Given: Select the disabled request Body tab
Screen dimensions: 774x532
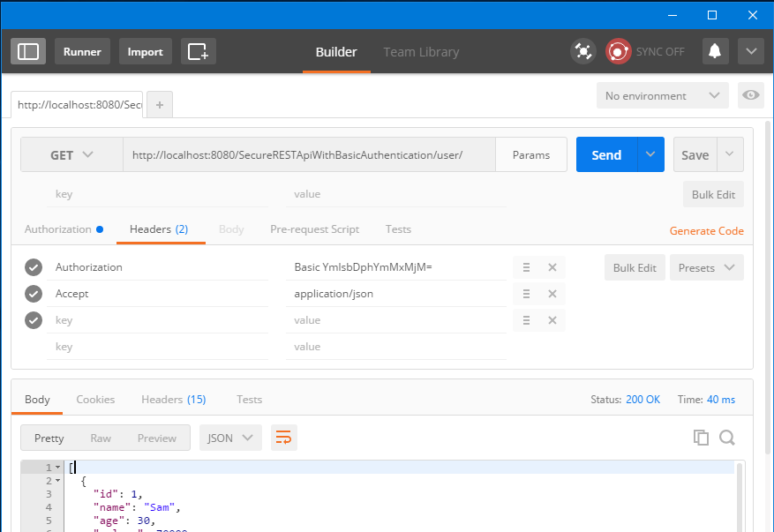Looking at the screenshot, I should [x=231, y=229].
